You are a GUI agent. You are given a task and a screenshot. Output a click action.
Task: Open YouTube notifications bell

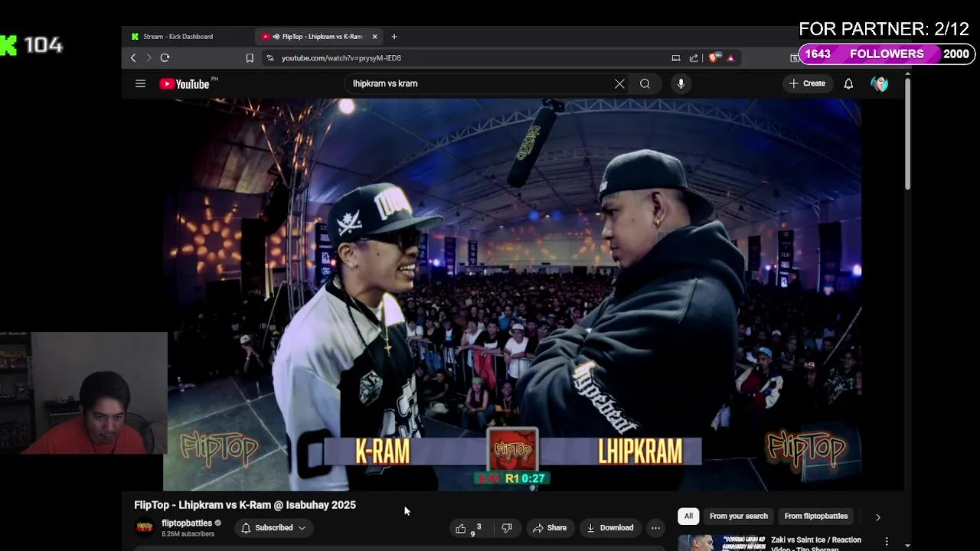click(x=848, y=83)
